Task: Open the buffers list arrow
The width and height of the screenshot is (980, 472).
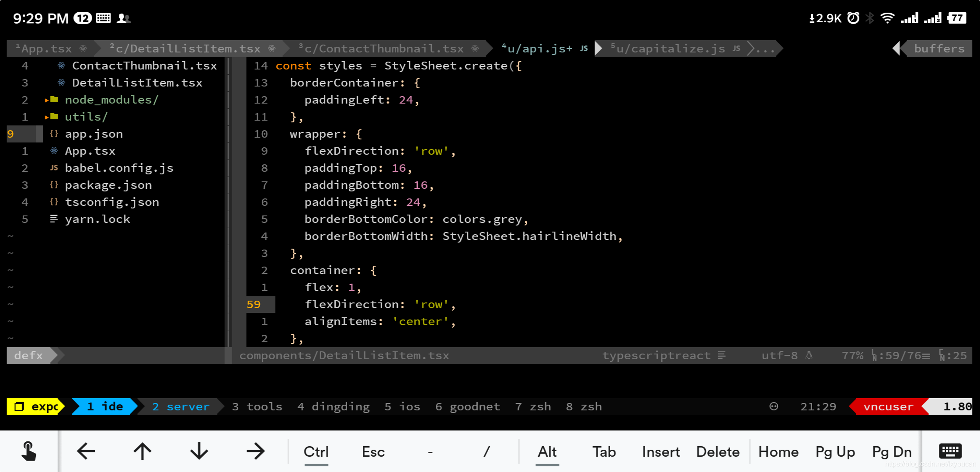Action: pyautogui.click(x=896, y=49)
